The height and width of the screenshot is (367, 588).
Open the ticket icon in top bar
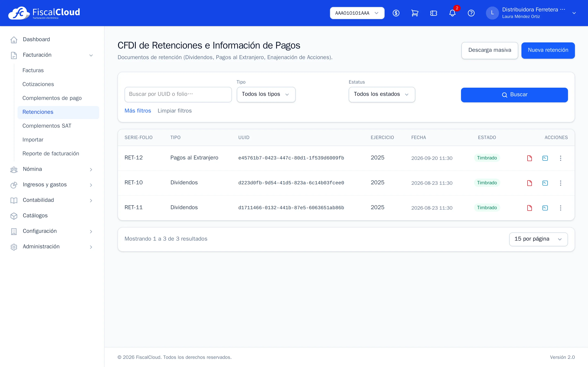433,13
